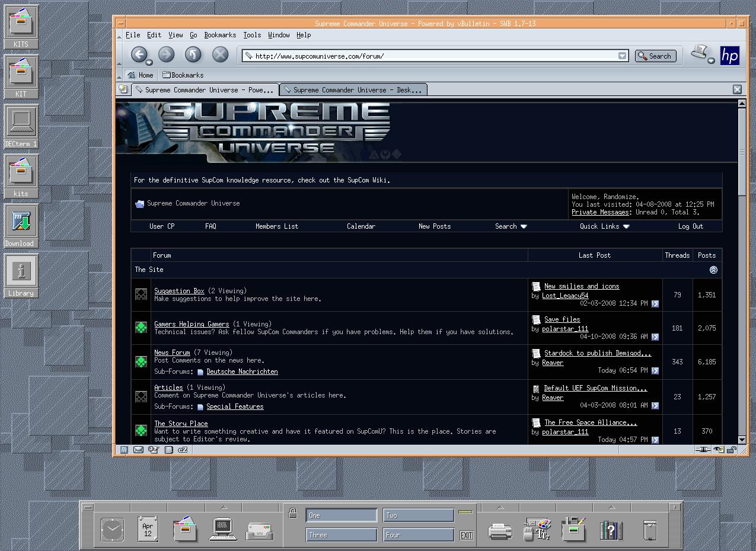The width and height of the screenshot is (756, 551).
Task: Click the EXIT button on the front panel
Action: pos(467,535)
